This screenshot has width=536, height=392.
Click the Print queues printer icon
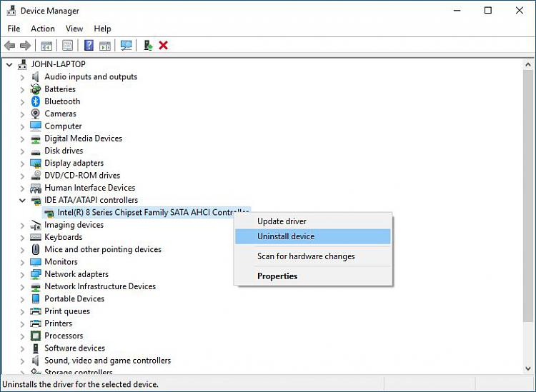pos(36,311)
